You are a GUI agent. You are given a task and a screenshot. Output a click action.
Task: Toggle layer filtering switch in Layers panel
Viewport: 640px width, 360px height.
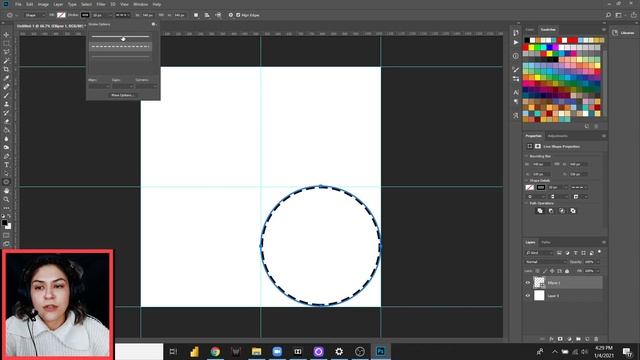click(x=599, y=252)
